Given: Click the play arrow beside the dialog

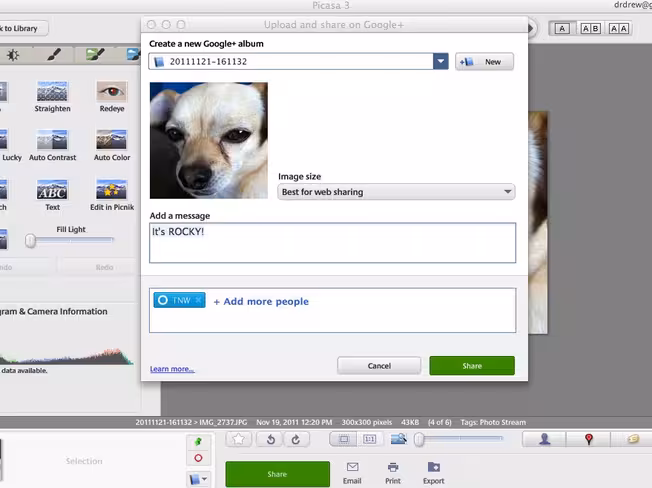Looking at the screenshot, I should (x=531, y=28).
